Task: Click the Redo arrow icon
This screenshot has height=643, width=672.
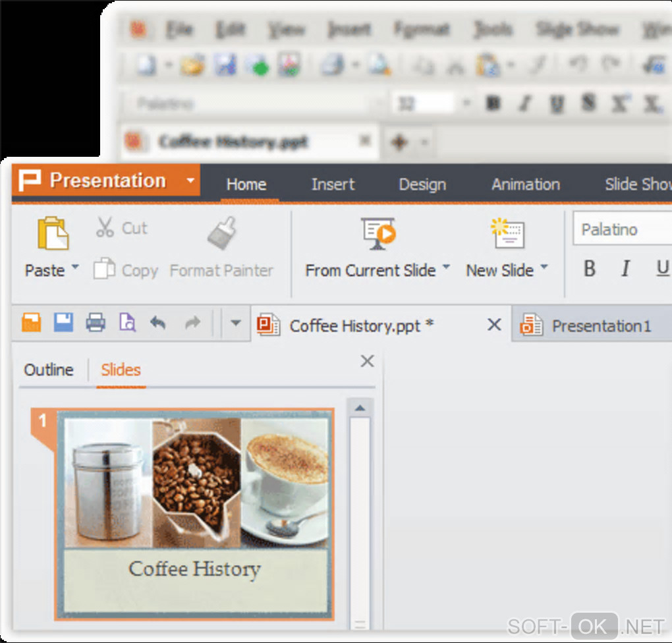Action: point(192,322)
